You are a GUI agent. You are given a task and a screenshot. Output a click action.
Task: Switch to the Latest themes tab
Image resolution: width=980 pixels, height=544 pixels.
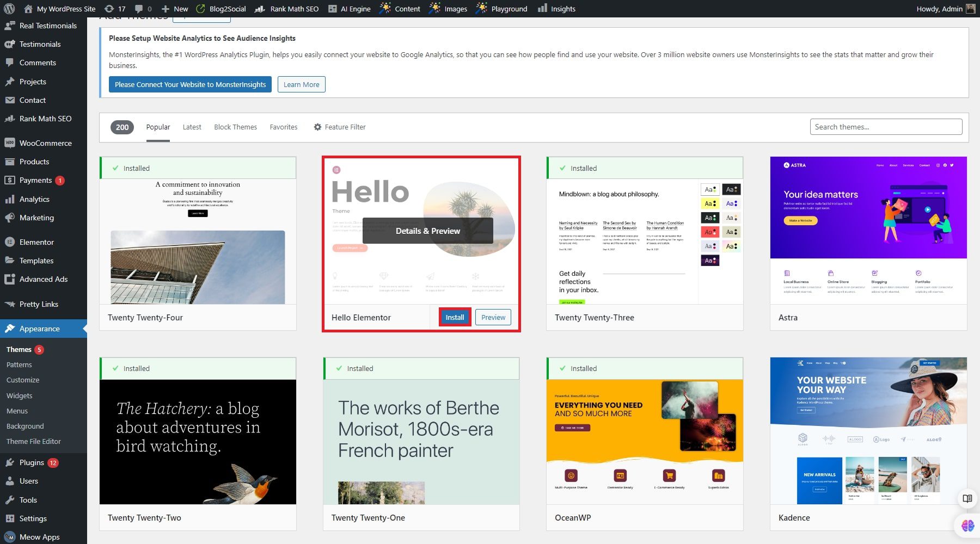point(192,127)
